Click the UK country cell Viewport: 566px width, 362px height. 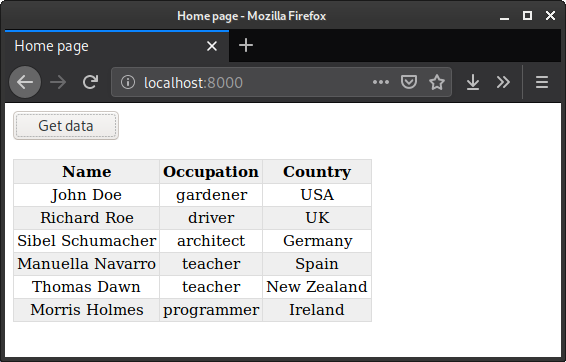(317, 218)
